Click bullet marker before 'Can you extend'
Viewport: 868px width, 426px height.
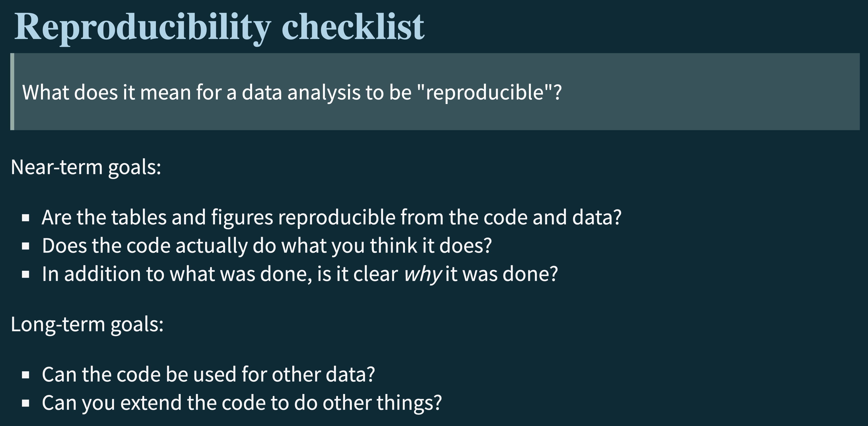[x=25, y=403]
